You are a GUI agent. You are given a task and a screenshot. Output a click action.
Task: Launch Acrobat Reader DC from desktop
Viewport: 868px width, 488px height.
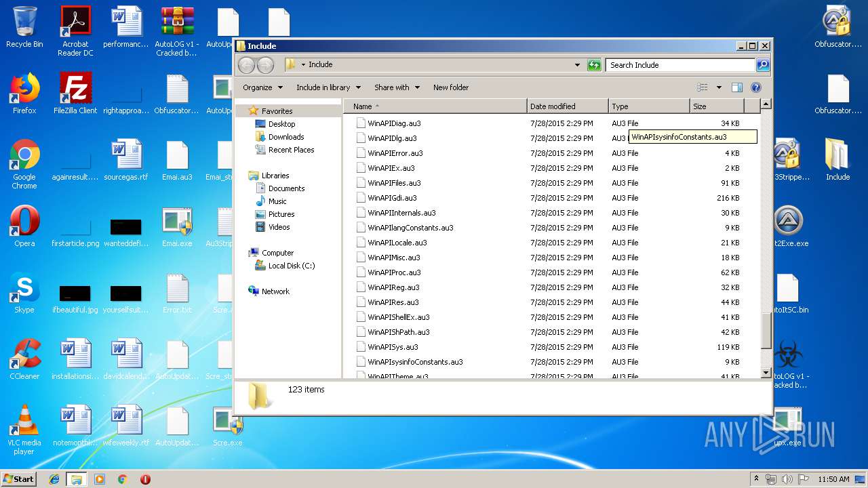(x=75, y=30)
